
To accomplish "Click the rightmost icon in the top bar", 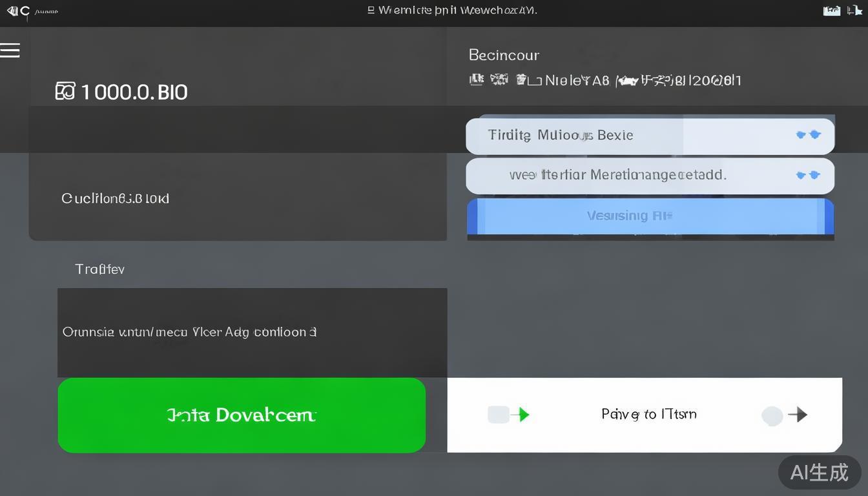I will coord(854,10).
